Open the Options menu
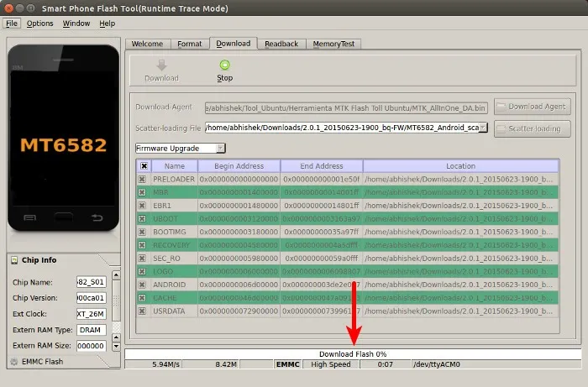This screenshot has width=588, height=387. [x=39, y=24]
